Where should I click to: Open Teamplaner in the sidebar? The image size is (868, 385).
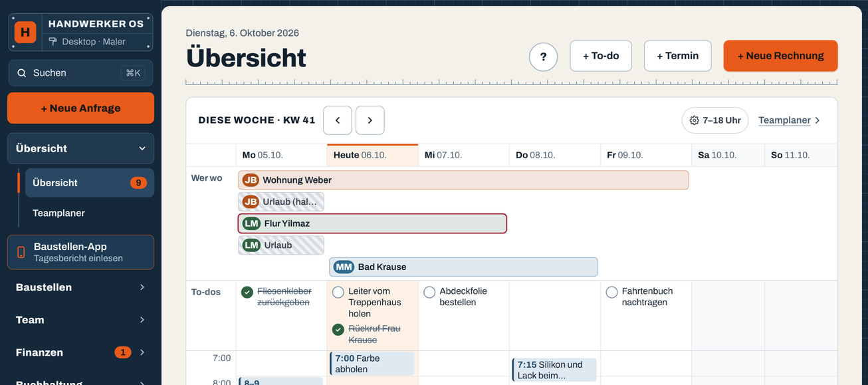point(89,213)
